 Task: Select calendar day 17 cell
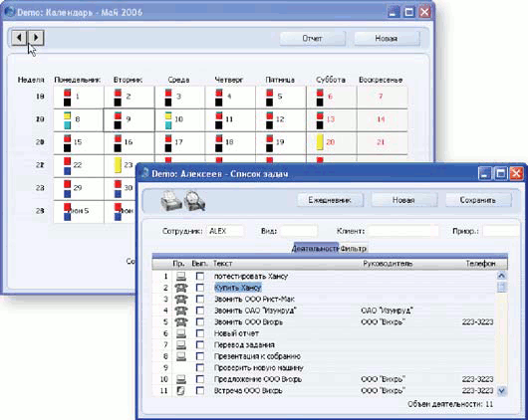tap(179, 142)
